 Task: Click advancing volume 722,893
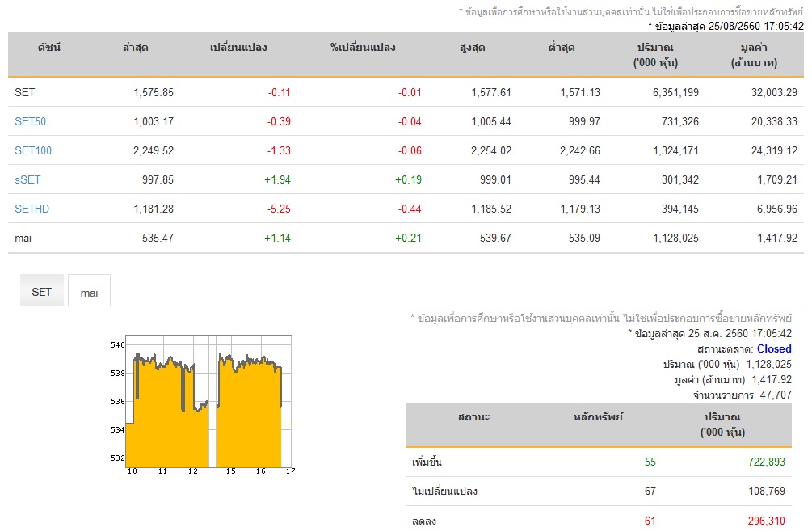coord(767,462)
